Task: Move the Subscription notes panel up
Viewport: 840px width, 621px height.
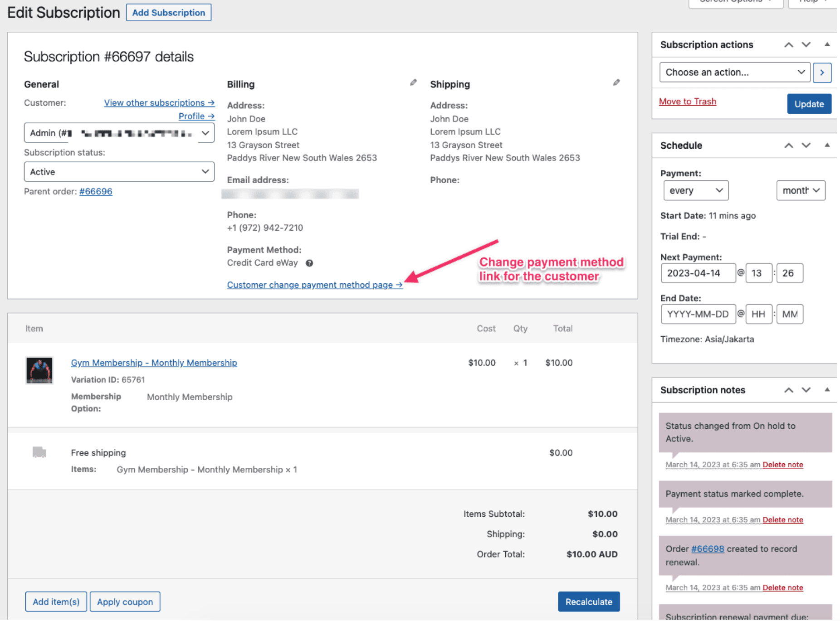Action: 788,390
